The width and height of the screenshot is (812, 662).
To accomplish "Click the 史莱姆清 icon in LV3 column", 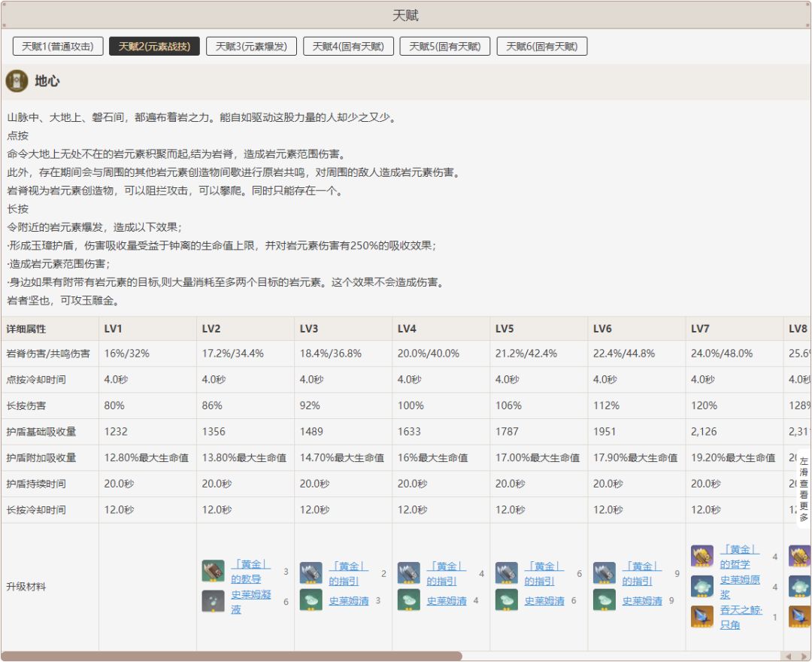I will tap(311, 600).
